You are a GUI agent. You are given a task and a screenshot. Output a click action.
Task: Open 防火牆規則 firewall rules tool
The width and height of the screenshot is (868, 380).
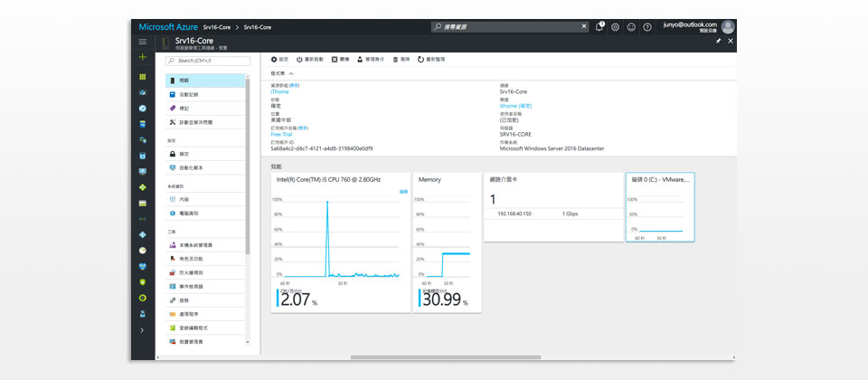(205, 273)
